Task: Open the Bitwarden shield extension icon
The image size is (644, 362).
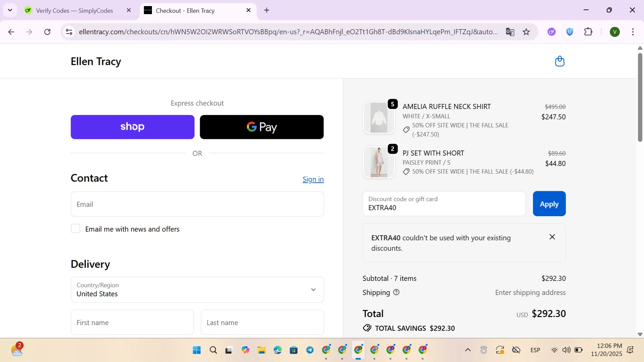Action: pos(570,32)
